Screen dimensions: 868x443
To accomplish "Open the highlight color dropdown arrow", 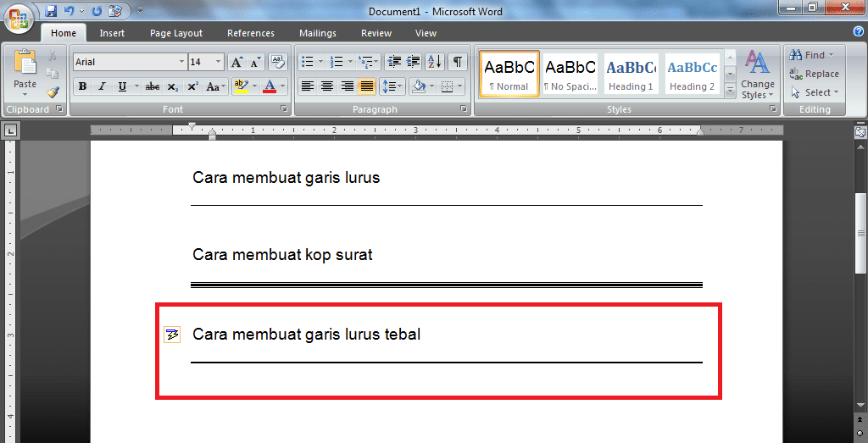I will pyautogui.click(x=254, y=87).
